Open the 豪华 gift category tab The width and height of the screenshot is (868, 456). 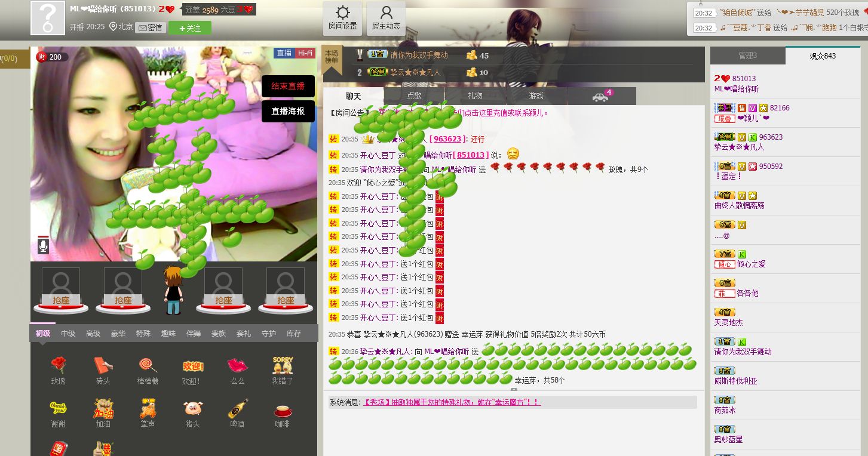click(x=118, y=334)
